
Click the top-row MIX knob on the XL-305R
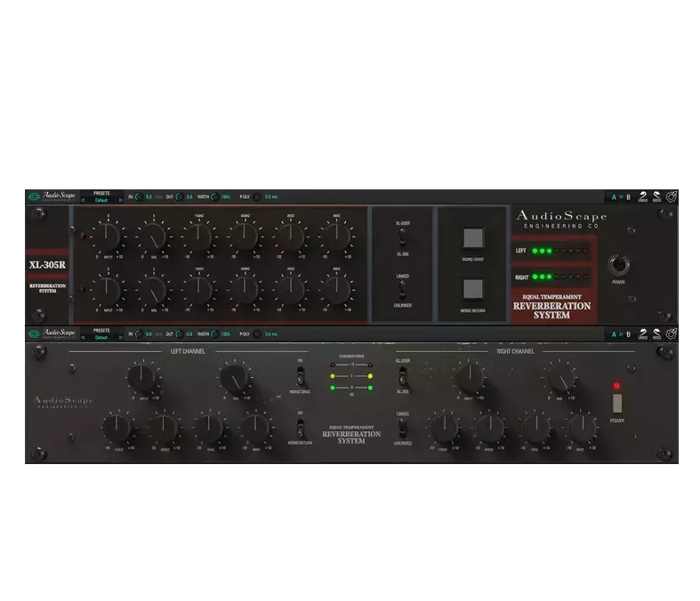click(x=153, y=236)
